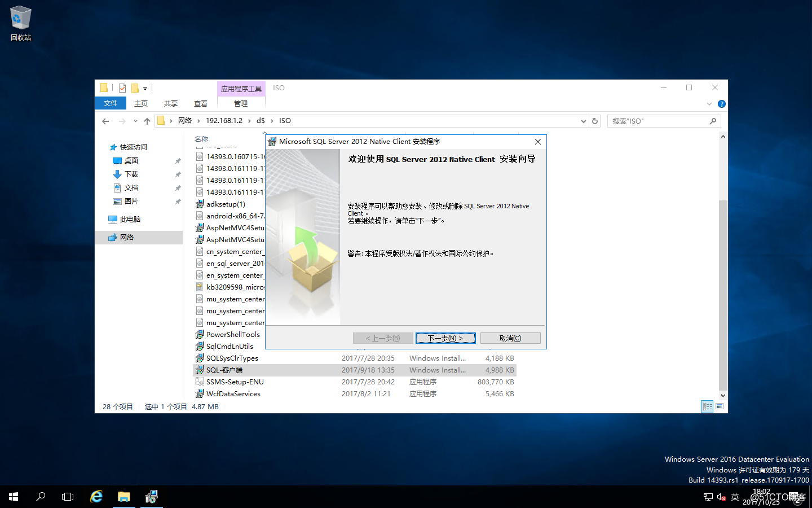812x508 pixels.
Task: Switch to large icons view layout
Action: [x=720, y=406]
